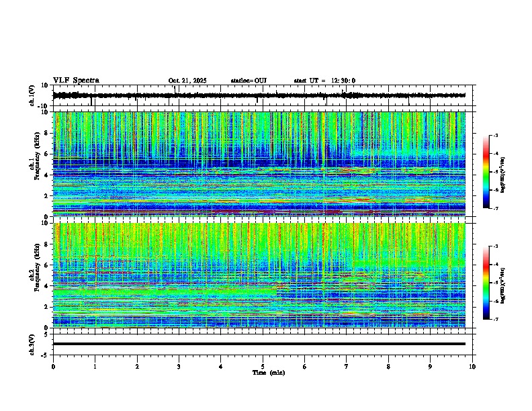Click the "7" tick on the time axis
The image size is (532, 411).
click(347, 367)
